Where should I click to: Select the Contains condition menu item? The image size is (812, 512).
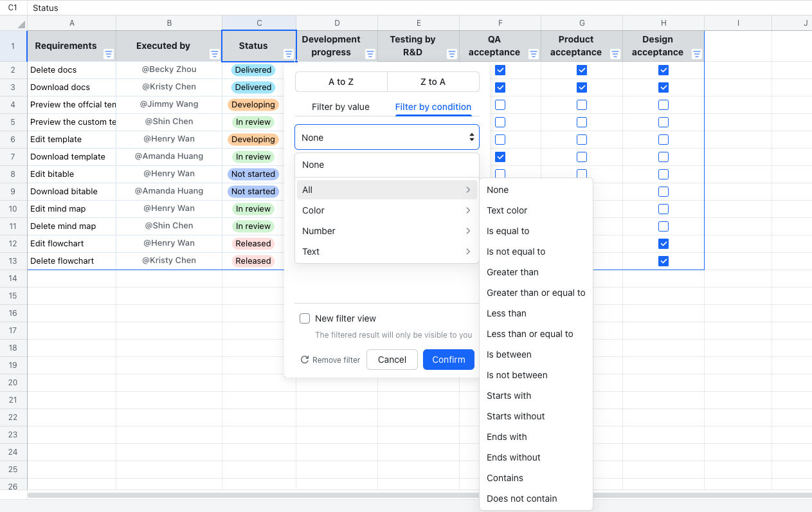(505, 478)
